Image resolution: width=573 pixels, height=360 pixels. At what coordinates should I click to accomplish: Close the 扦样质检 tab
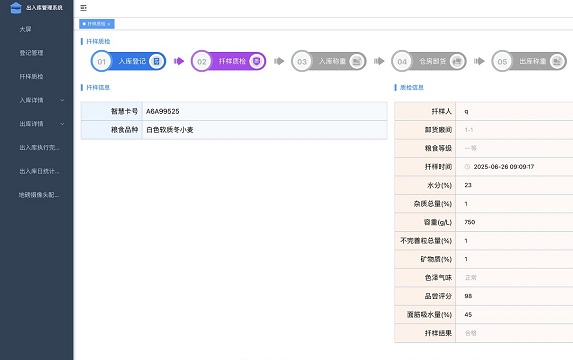coord(109,24)
